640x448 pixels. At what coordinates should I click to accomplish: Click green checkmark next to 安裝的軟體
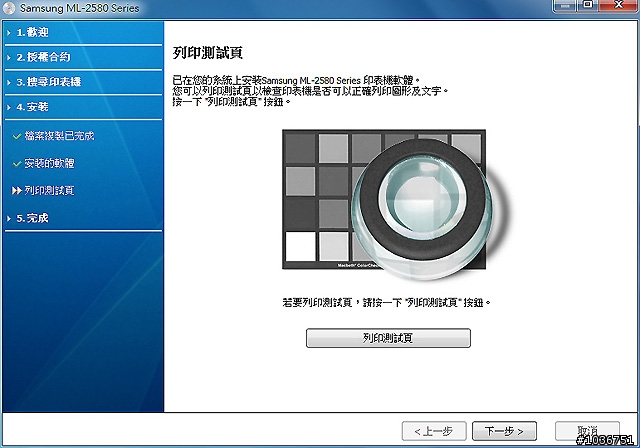point(17,164)
